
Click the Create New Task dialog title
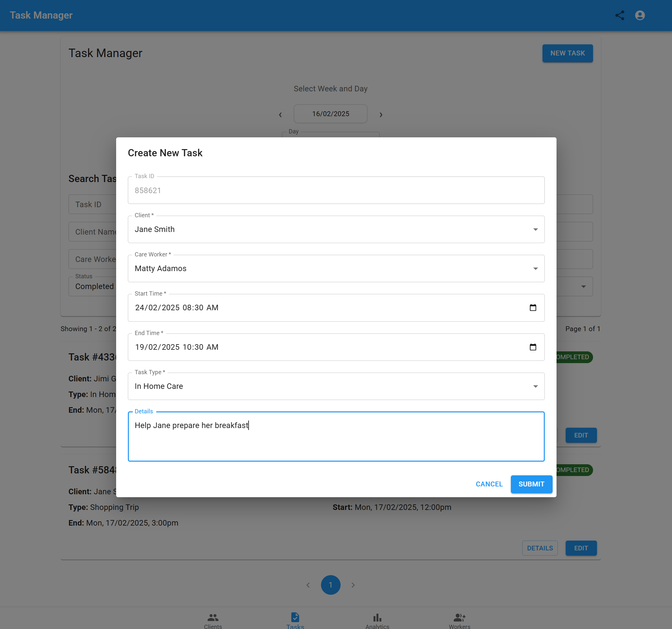[x=165, y=153]
